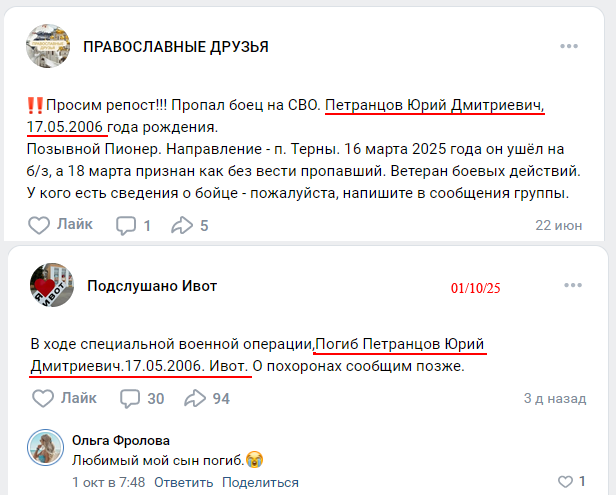Image resolution: width=616 pixels, height=495 pixels.
Task: Like the Подслушано Ивот post
Action: tap(65, 398)
